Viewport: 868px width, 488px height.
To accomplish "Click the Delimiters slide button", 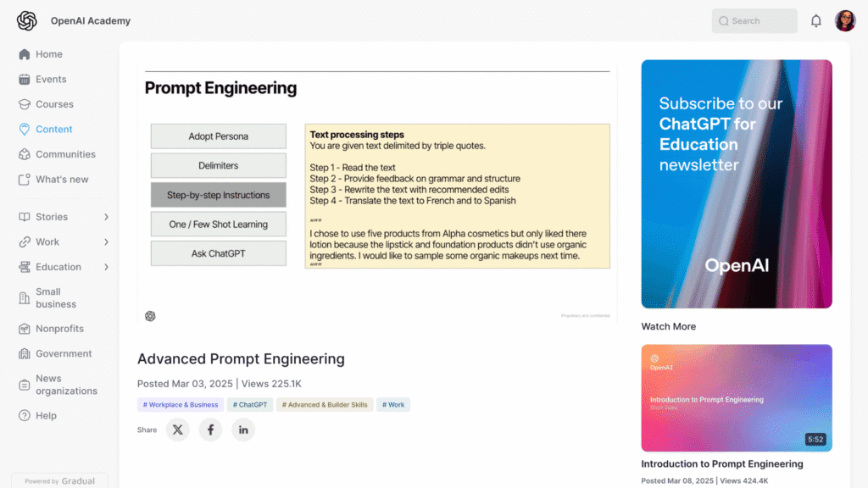I will pos(218,165).
